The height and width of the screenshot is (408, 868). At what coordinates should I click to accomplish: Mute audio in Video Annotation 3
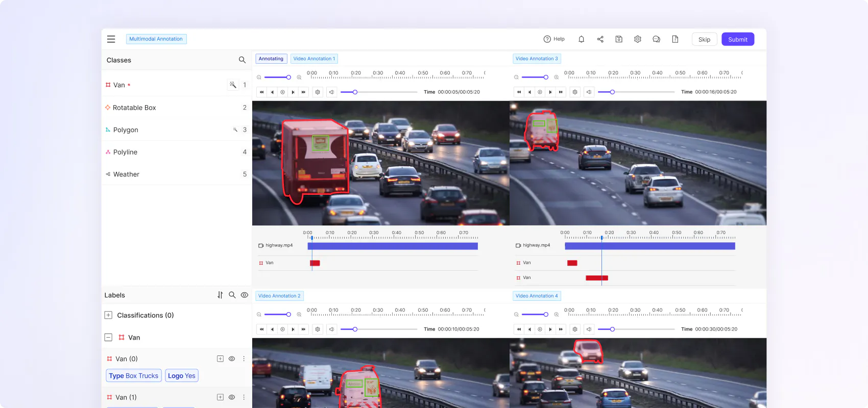(x=589, y=92)
